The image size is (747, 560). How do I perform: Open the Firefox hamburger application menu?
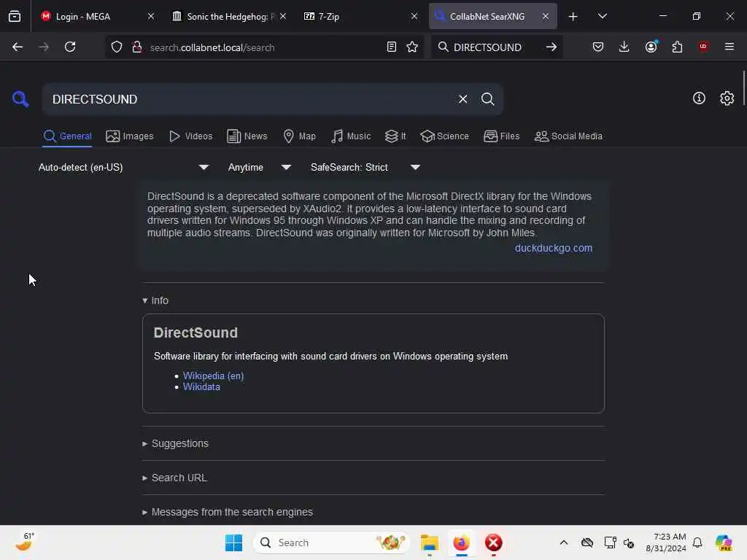pos(729,47)
